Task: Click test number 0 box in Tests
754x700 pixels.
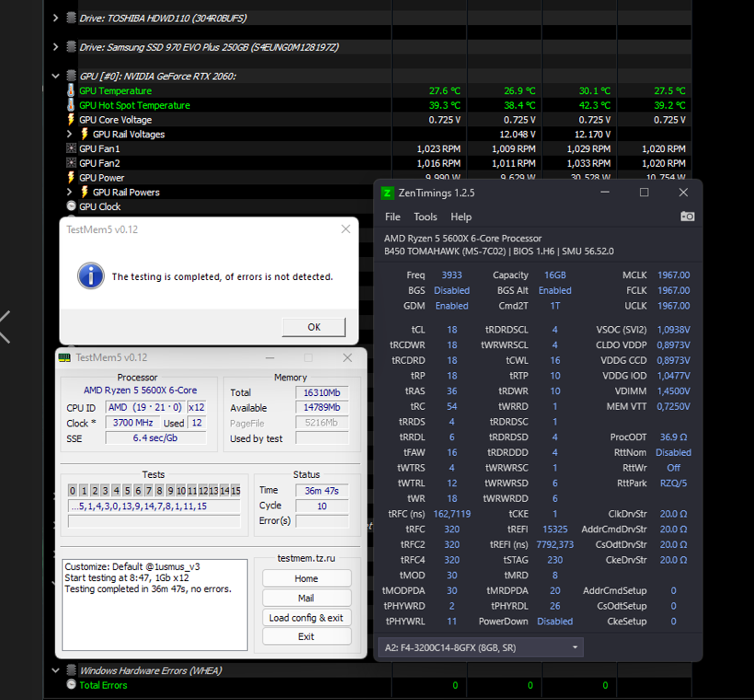Action: [x=73, y=491]
